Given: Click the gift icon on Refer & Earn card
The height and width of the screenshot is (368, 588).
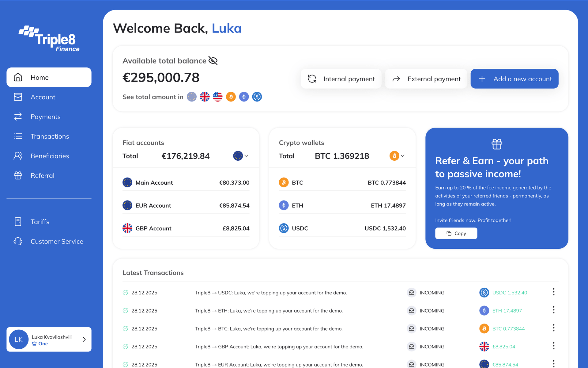Looking at the screenshot, I should pyautogui.click(x=497, y=144).
